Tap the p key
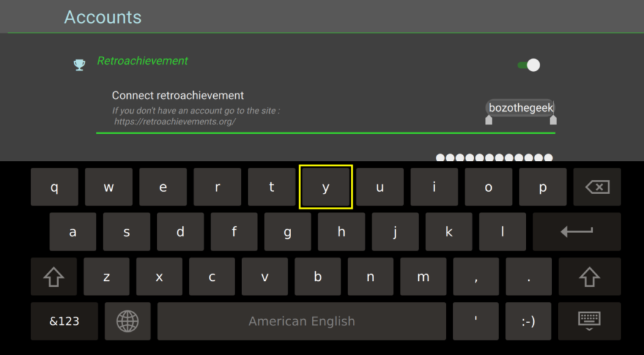 [543, 187]
